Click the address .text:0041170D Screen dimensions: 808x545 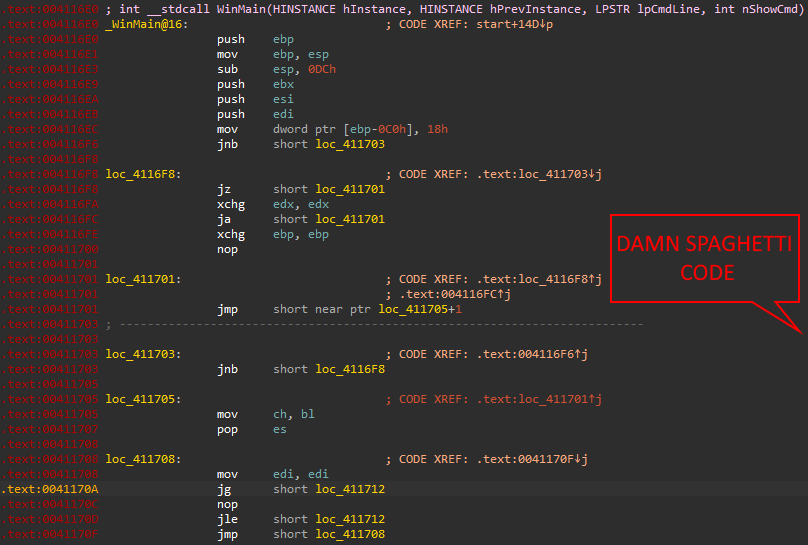tap(49, 519)
